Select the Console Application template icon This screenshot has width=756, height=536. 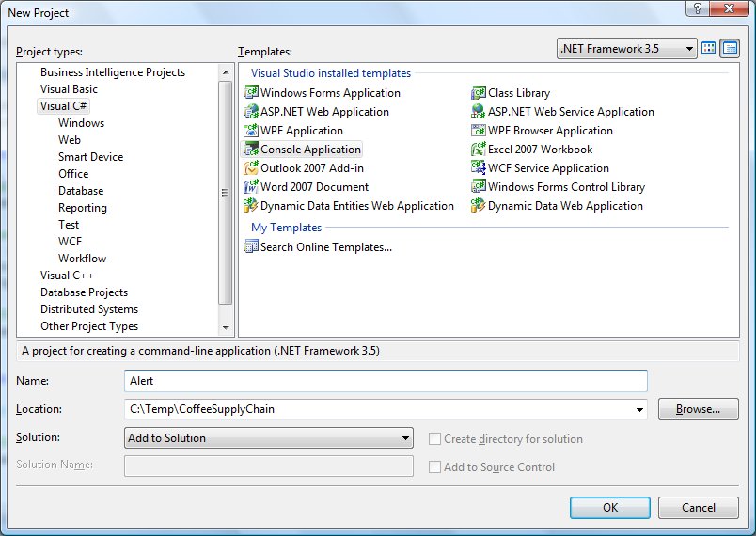click(x=251, y=149)
